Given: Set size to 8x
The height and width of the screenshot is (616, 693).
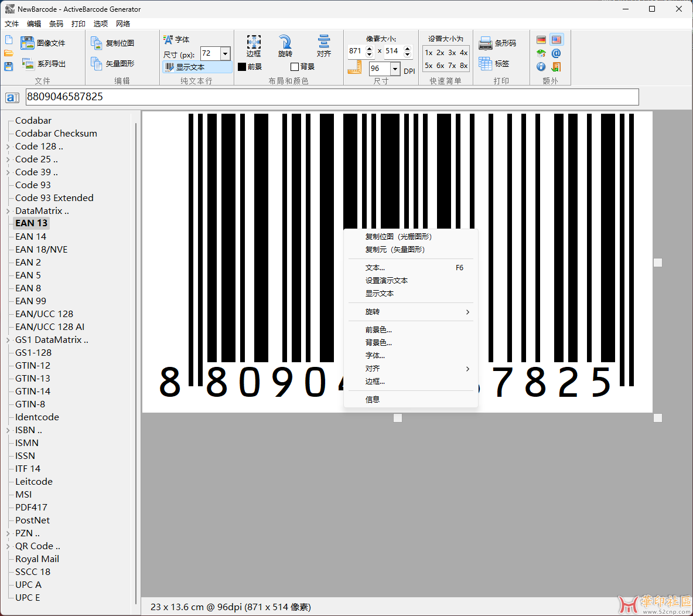Looking at the screenshot, I should click(x=463, y=66).
